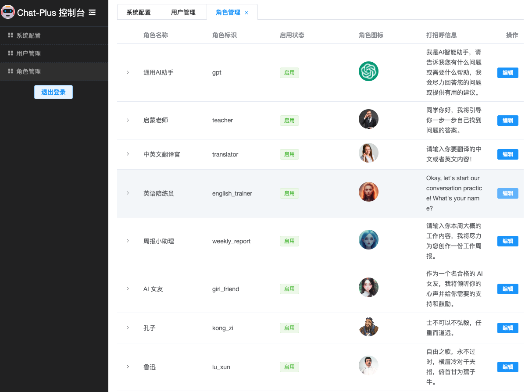Click the 通用AI助手 green GPT avatar
The image size is (532, 392).
click(x=368, y=71)
